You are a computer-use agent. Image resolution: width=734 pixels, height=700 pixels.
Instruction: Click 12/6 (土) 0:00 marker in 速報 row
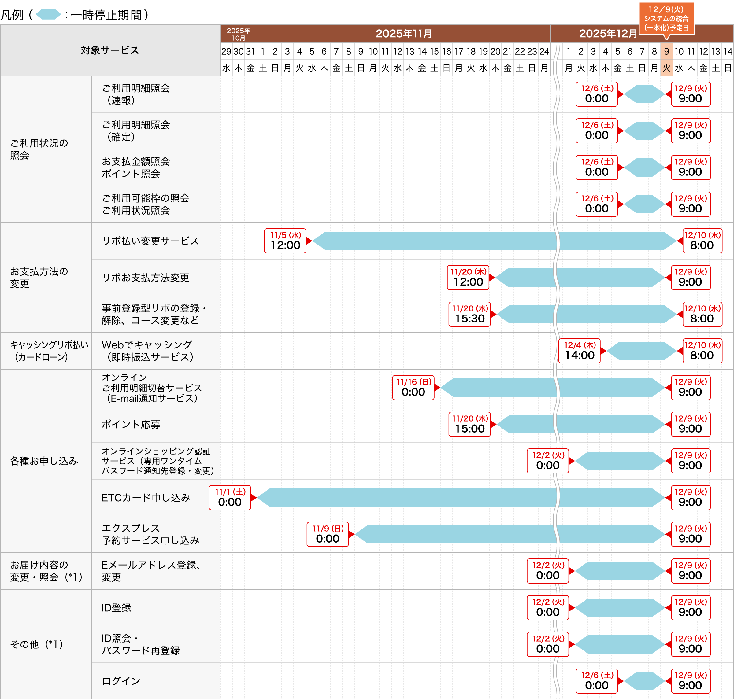pos(597,94)
